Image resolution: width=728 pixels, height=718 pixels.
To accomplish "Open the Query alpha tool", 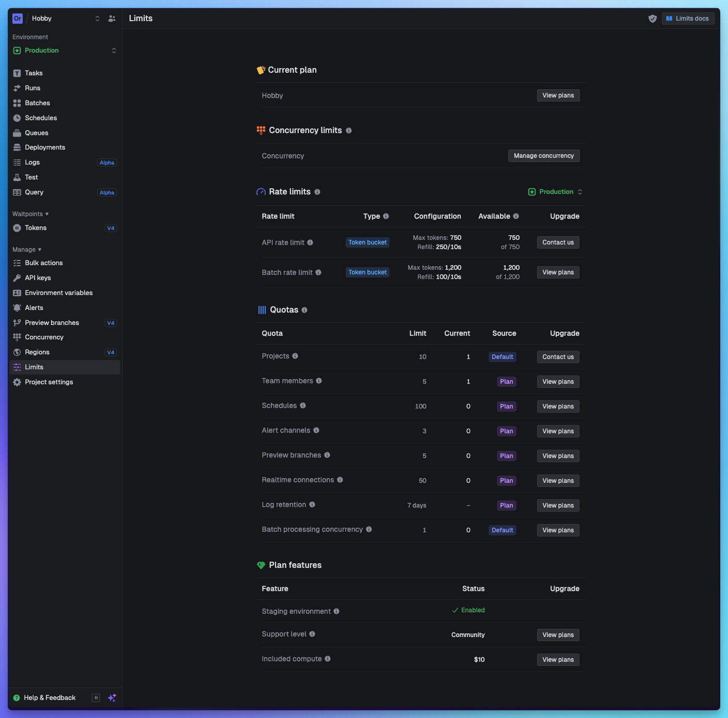I will point(35,192).
